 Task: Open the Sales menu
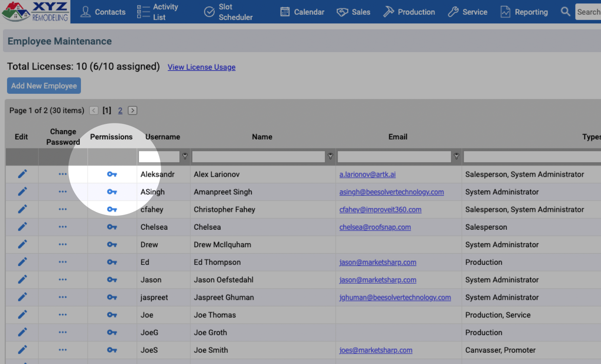pos(354,12)
